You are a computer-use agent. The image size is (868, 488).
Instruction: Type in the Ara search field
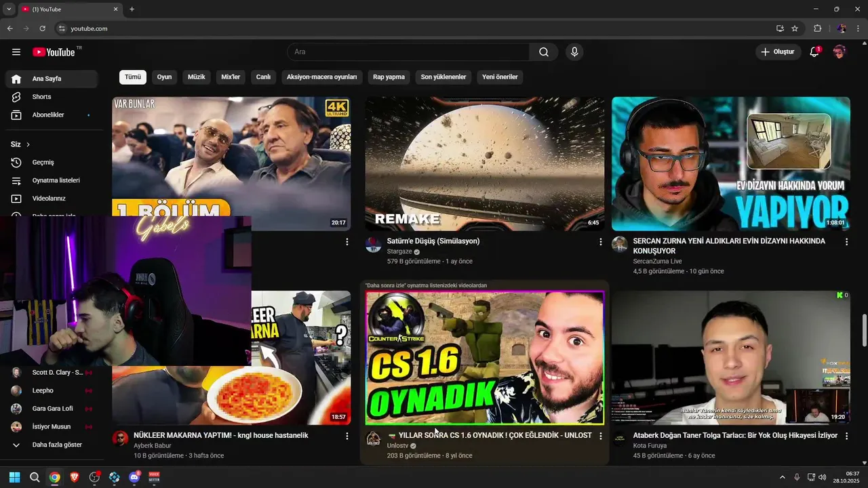click(408, 52)
